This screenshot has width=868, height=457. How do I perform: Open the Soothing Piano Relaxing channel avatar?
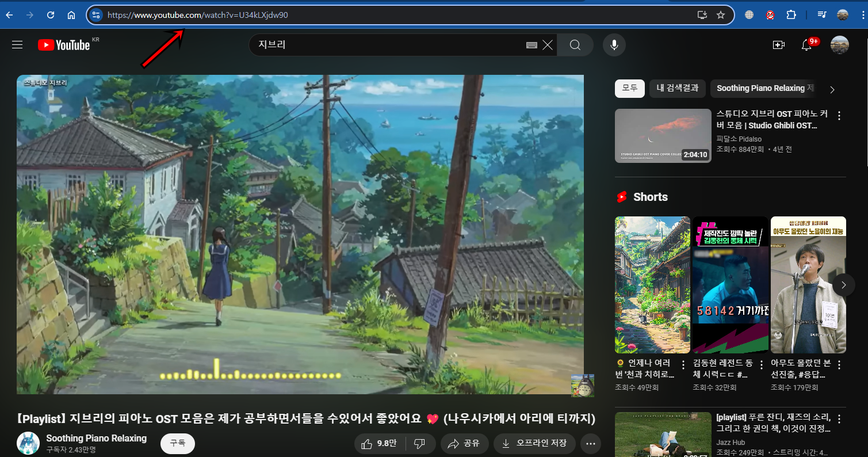[28, 443]
